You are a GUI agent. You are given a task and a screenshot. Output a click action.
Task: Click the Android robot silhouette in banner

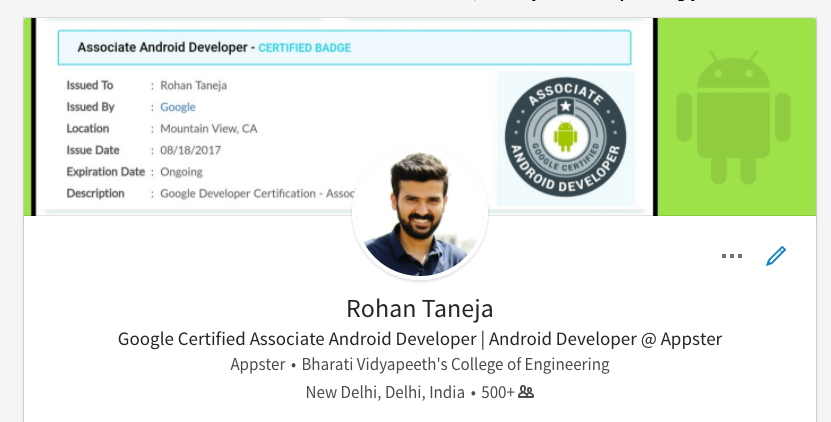point(733,117)
